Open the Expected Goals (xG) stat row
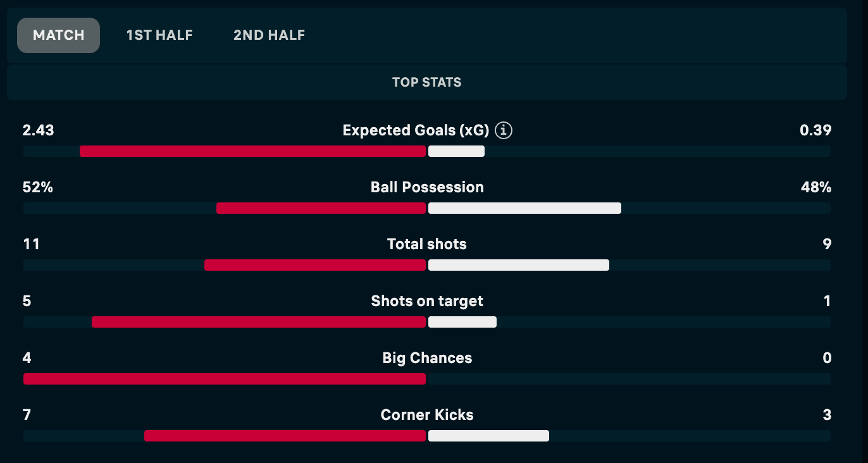 (x=414, y=130)
